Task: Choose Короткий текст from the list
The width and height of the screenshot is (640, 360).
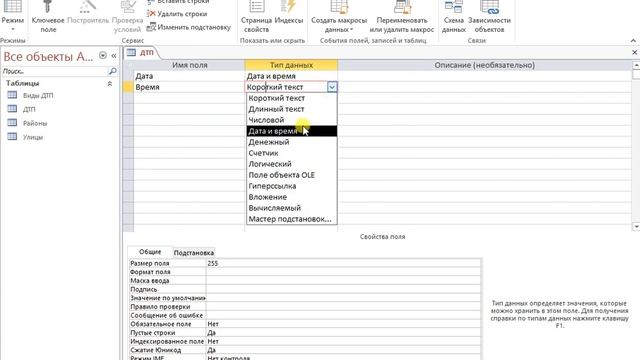Action: pyautogui.click(x=291, y=98)
